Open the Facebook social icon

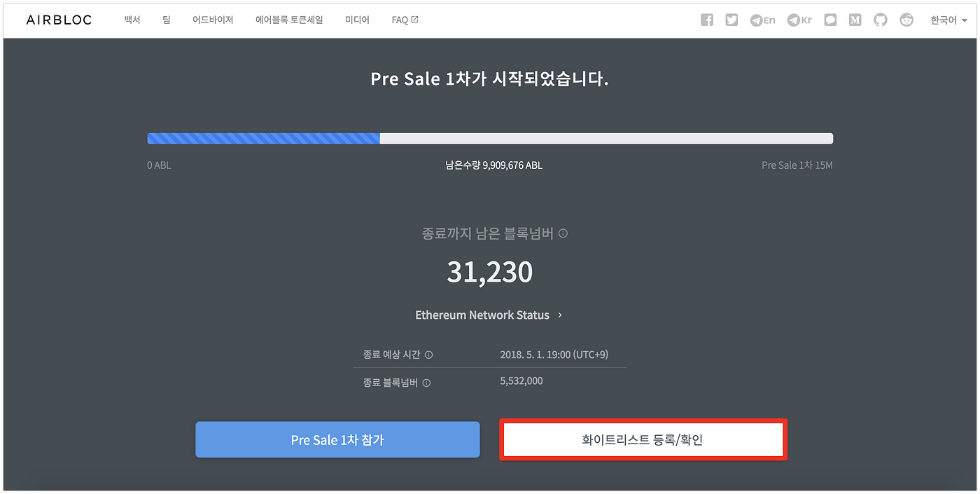[707, 20]
